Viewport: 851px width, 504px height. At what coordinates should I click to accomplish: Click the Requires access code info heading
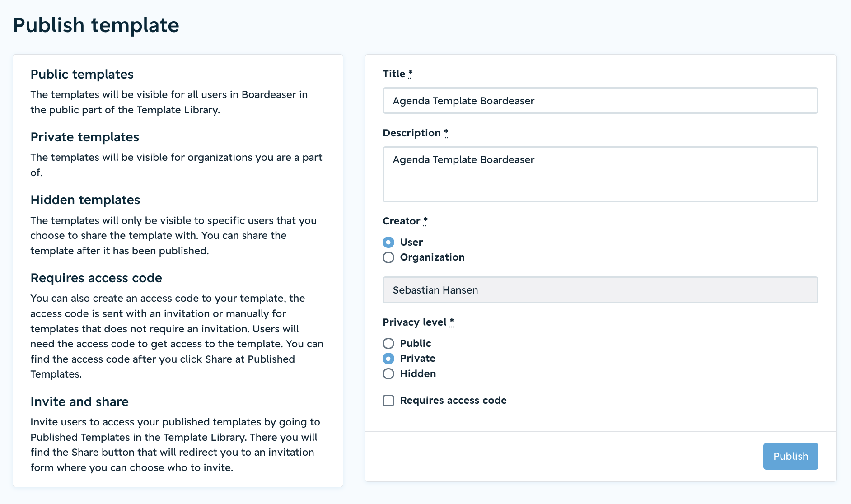coord(96,278)
